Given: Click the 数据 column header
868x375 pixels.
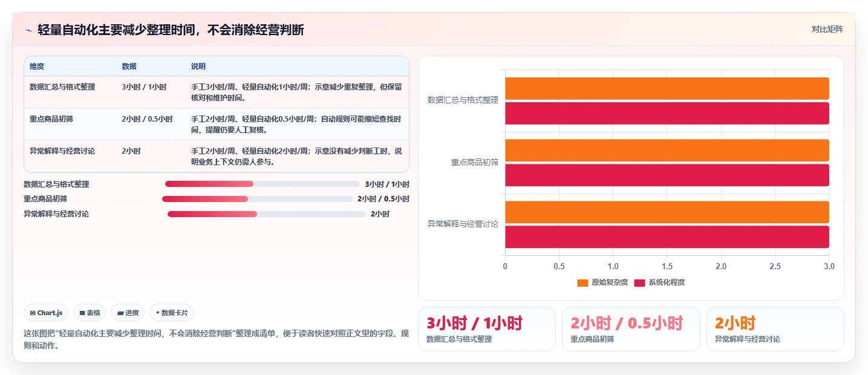Looking at the screenshot, I should 129,67.
